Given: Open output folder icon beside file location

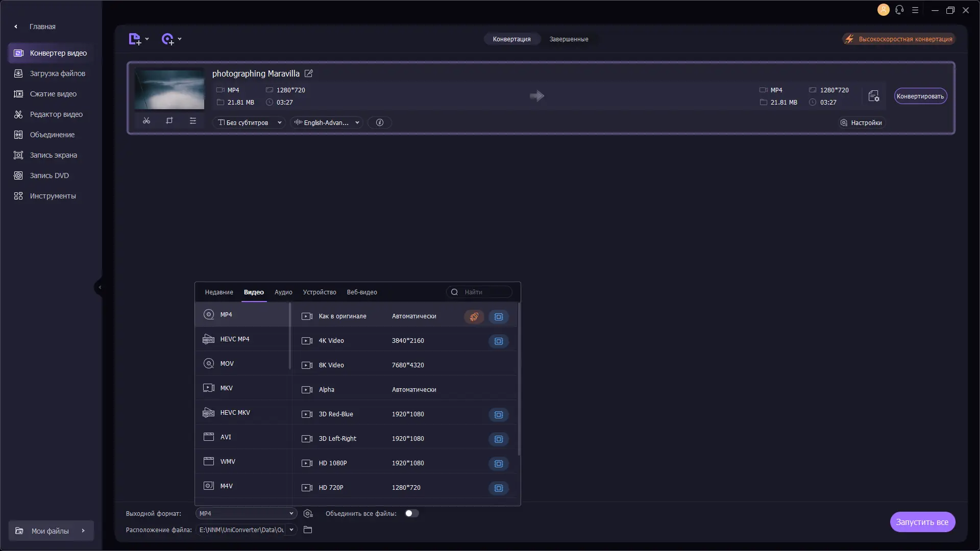Looking at the screenshot, I should click(308, 530).
